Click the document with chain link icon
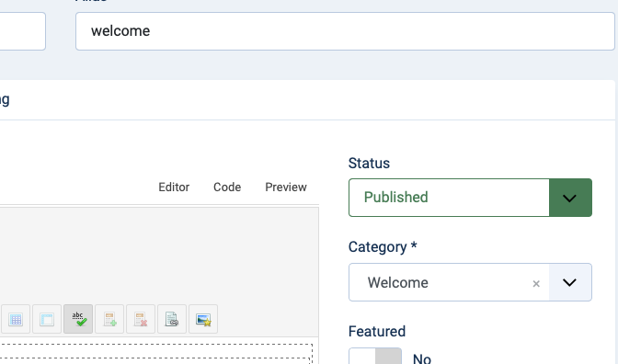Viewport: 618px width, 364px height. pyautogui.click(x=172, y=319)
